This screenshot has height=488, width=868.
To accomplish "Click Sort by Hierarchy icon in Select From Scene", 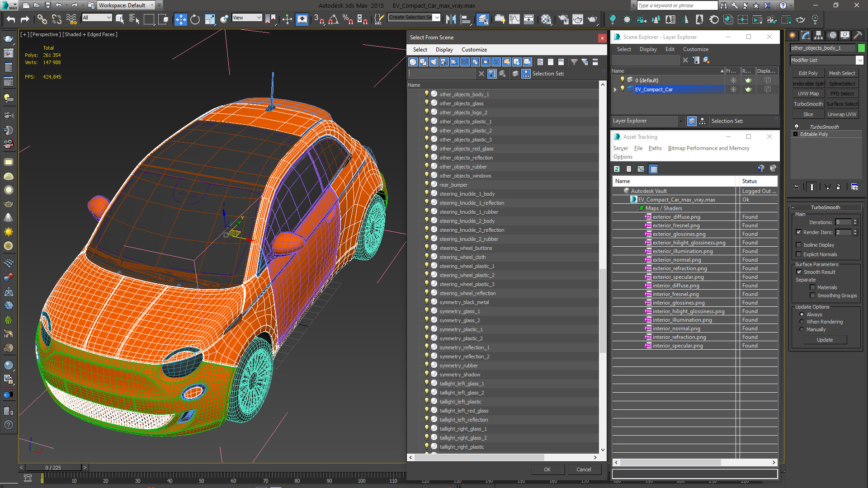I will pos(526,74).
